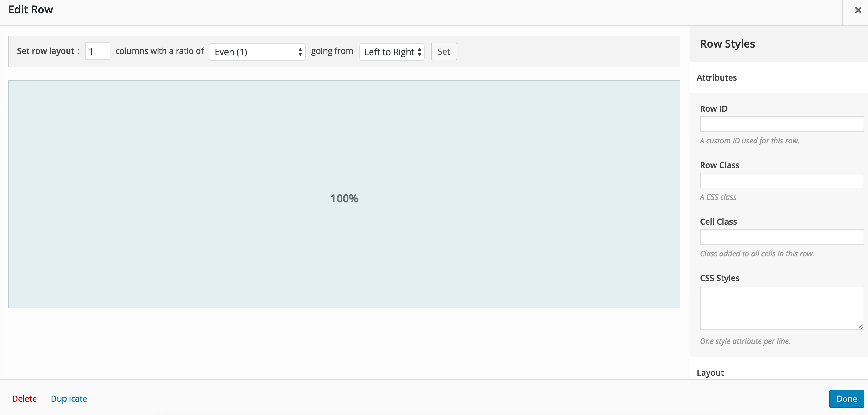
Task: Click the 'Set row layout' label
Action: [x=48, y=51]
